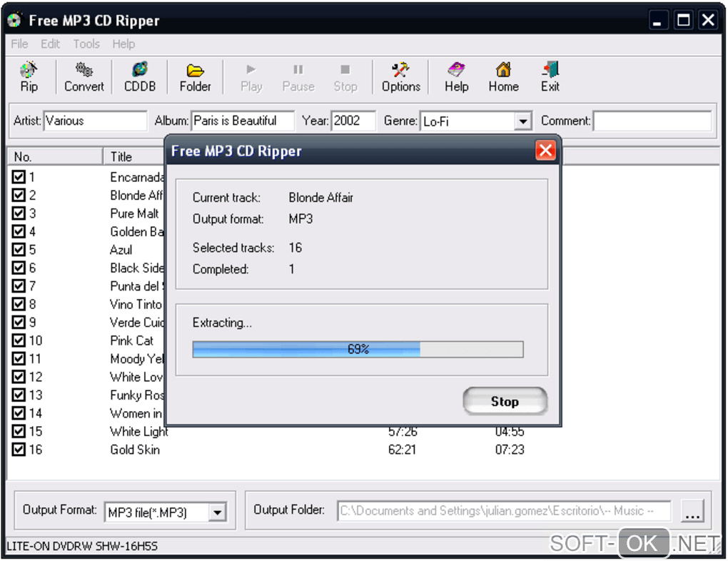This screenshot has height=561, width=728.
Task: Close the extraction progress dialog
Action: pyautogui.click(x=545, y=150)
